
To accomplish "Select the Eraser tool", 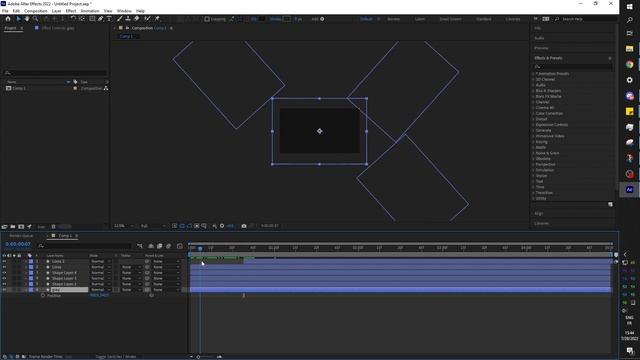I will pos(136,19).
